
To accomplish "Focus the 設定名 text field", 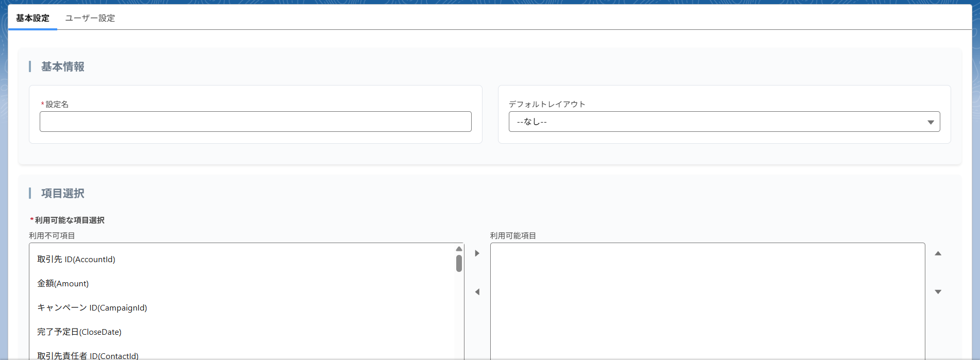I will coord(255,122).
